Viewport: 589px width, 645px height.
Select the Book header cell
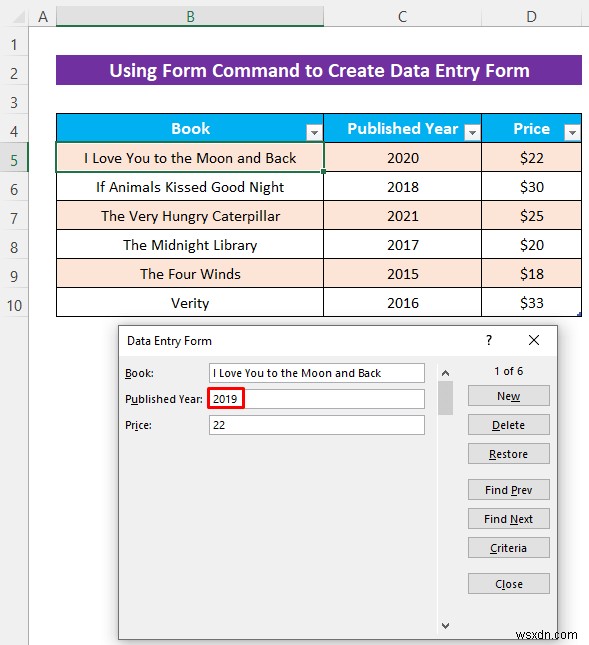tap(190, 128)
